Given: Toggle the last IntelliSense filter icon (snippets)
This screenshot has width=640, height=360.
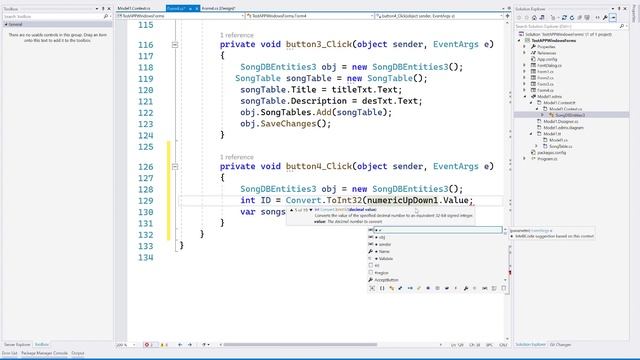Looking at the screenshot, I should point(504,288).
